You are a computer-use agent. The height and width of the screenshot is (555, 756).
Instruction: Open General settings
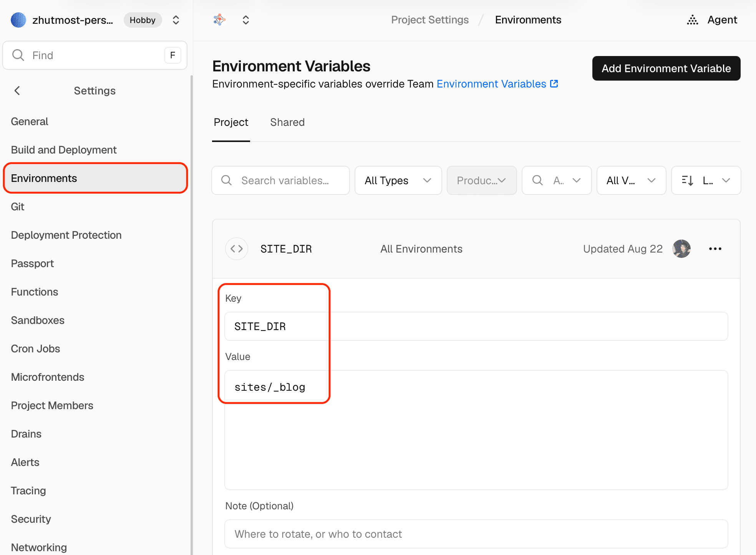click(x=30, y=121)
